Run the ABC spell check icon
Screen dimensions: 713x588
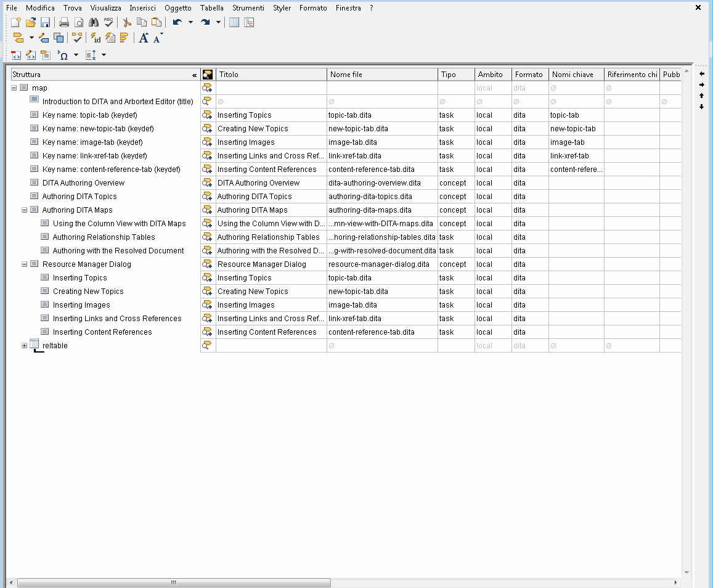[108, 22]
